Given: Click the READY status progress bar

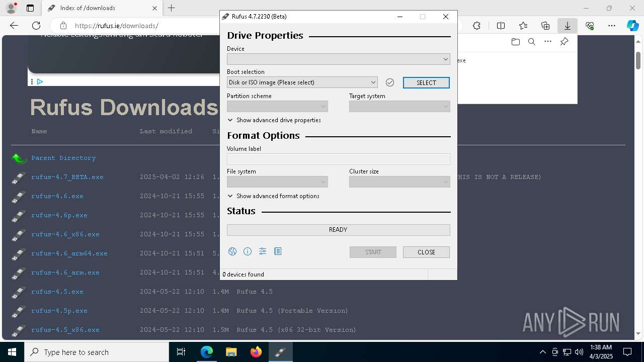Looking at the screenshot, I should point(339,230).
